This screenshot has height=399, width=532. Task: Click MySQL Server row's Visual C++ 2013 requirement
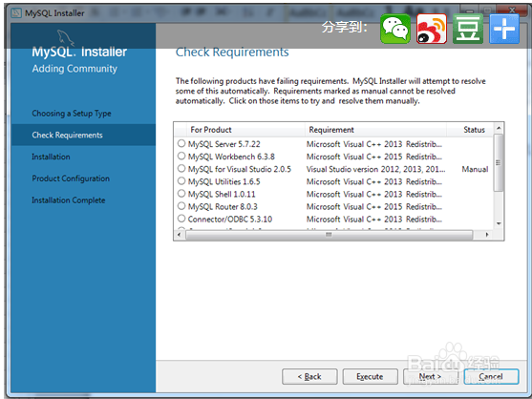(374, 144)
